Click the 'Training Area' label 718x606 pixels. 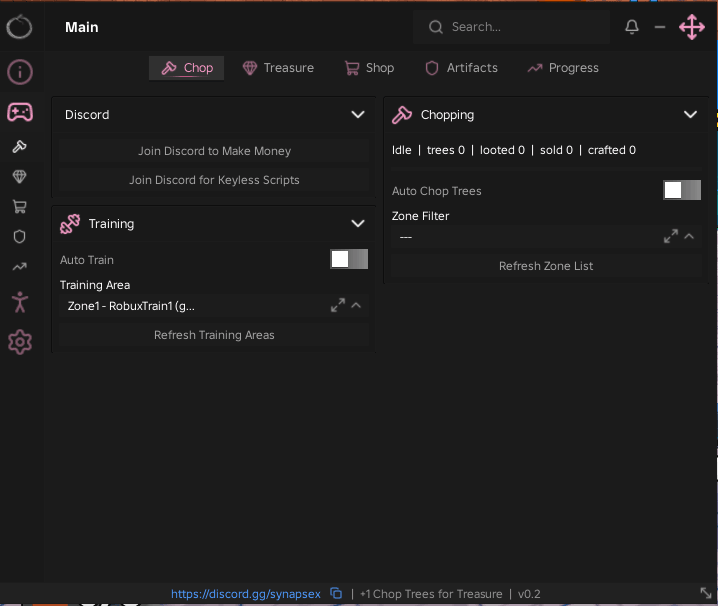(x=95, y=285)
